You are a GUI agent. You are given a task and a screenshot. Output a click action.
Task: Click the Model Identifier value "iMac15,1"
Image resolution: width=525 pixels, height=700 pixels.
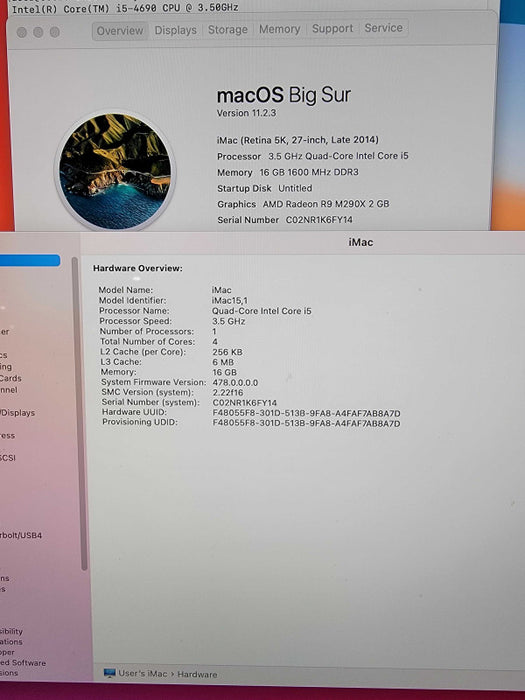(230, 300)
